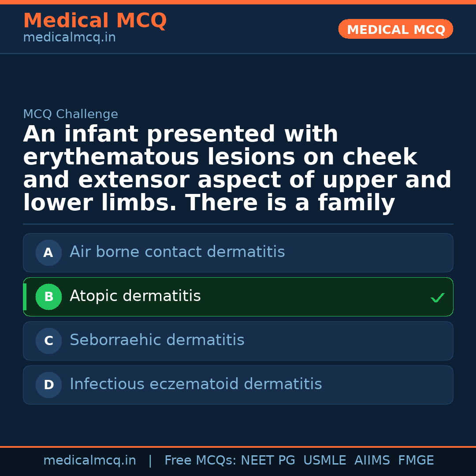Click the letter D option circle

48,385
